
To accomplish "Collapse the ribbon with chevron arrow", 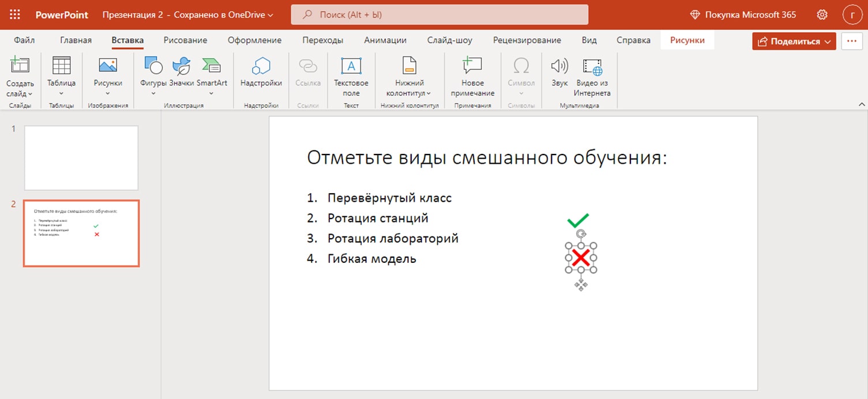I will [862, 104].
